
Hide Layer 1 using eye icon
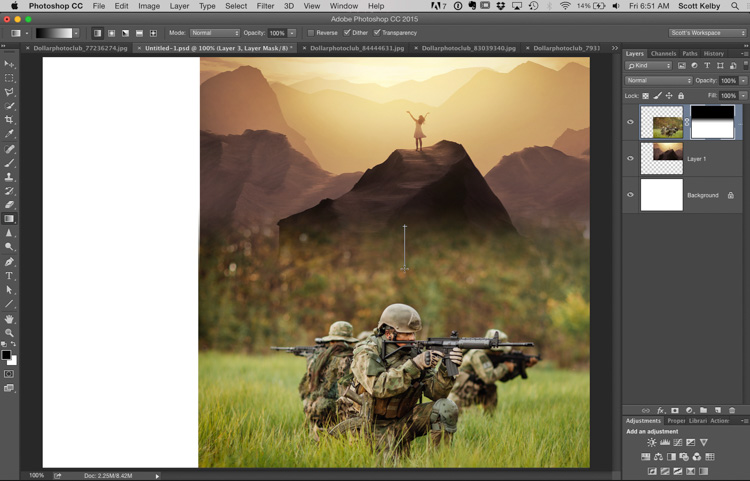(x=630, y=159)
